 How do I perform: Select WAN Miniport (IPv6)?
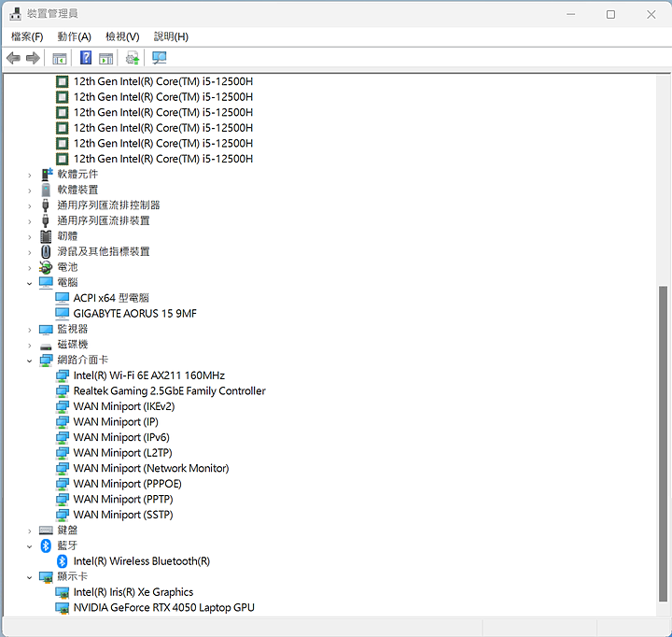pos(121,437)
